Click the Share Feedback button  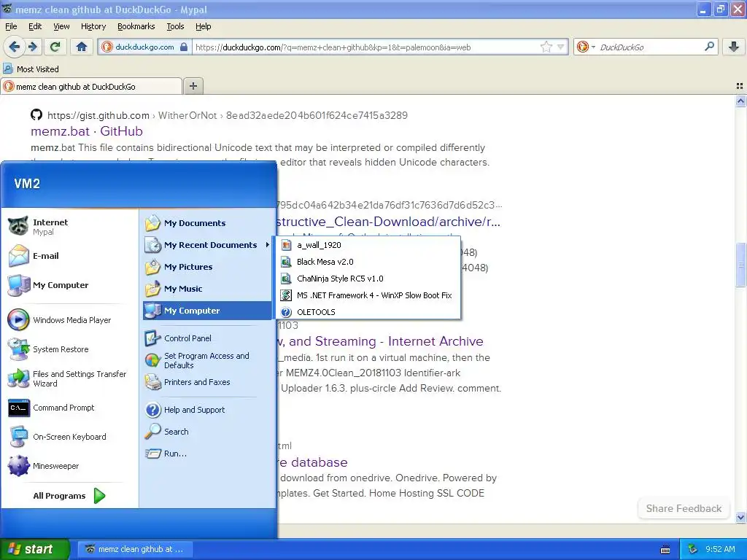click(684, 508)
